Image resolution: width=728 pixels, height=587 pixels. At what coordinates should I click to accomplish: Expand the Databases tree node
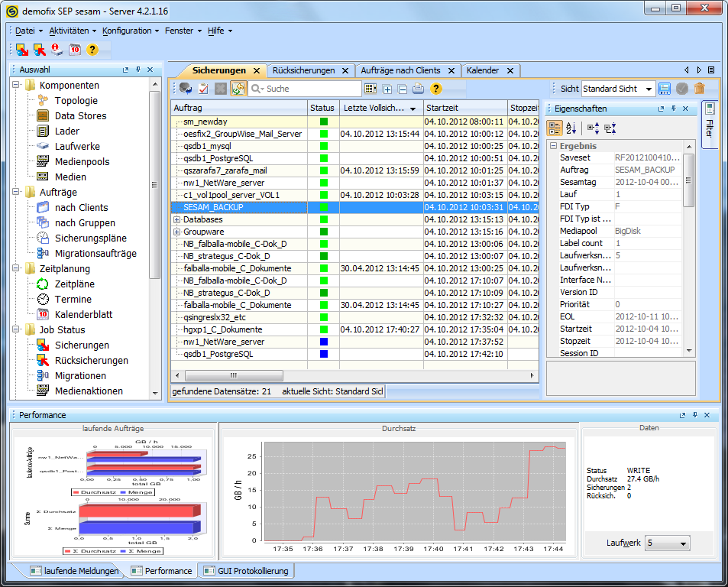coord(177,219)
